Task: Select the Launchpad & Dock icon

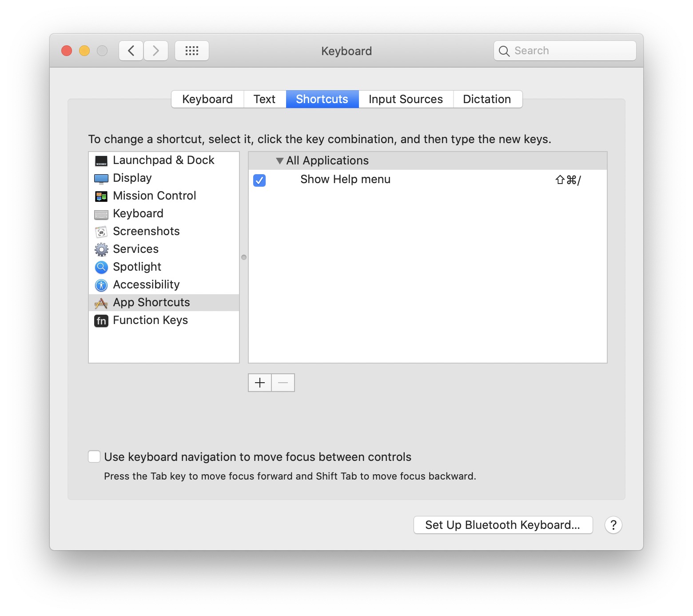Action: point(101,161)
